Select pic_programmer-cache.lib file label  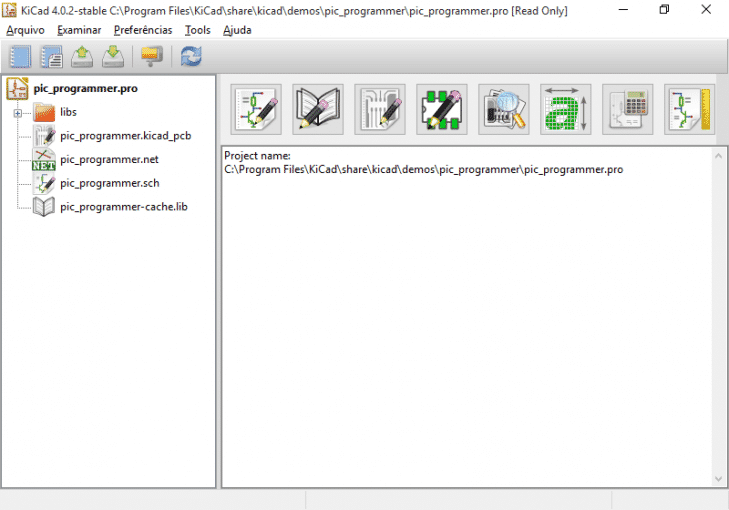[124, 207]
